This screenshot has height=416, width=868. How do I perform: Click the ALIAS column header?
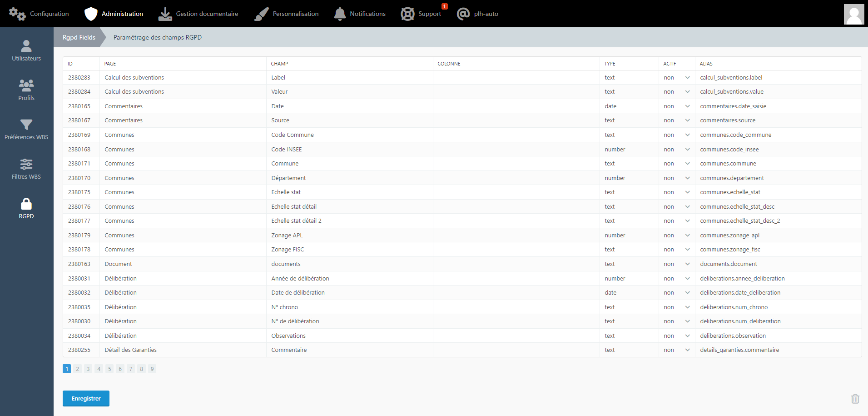[706, 64]
